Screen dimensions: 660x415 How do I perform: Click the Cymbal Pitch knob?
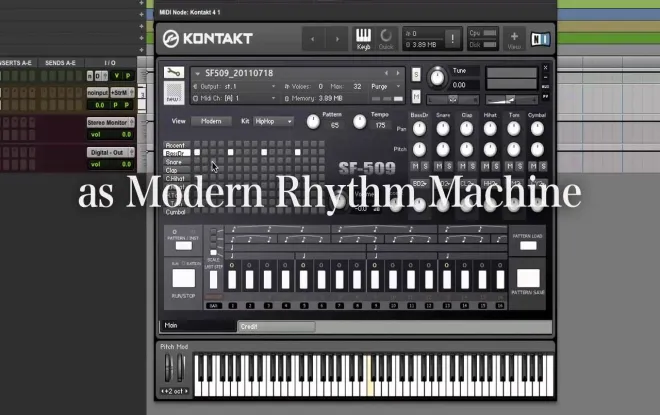tap(537, 149)
